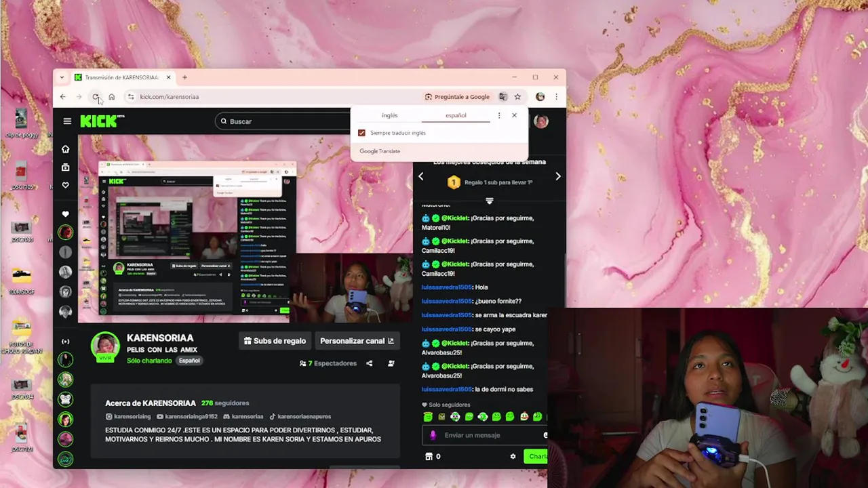Send message with green Charla button

click(535, 457)
